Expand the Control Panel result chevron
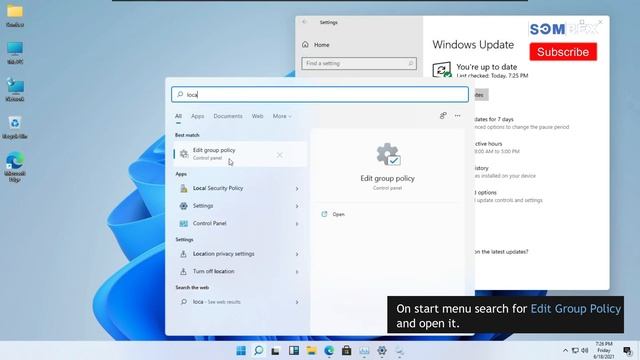The height and width of the screenshot is (360, 640). click(297, 224)
